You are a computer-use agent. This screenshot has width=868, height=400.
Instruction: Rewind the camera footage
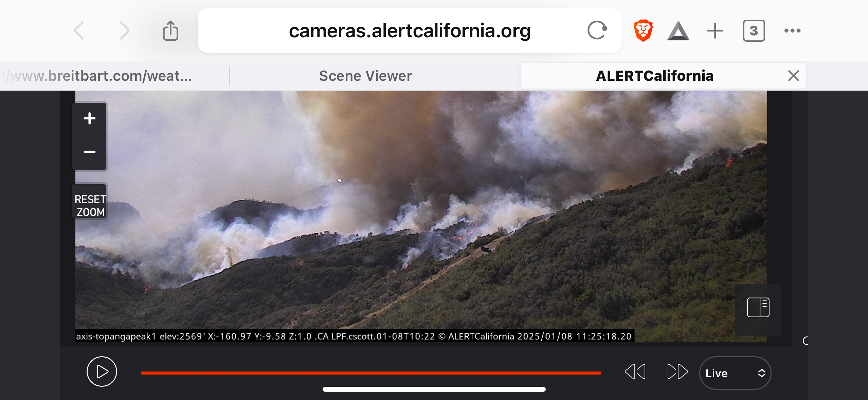635,372
